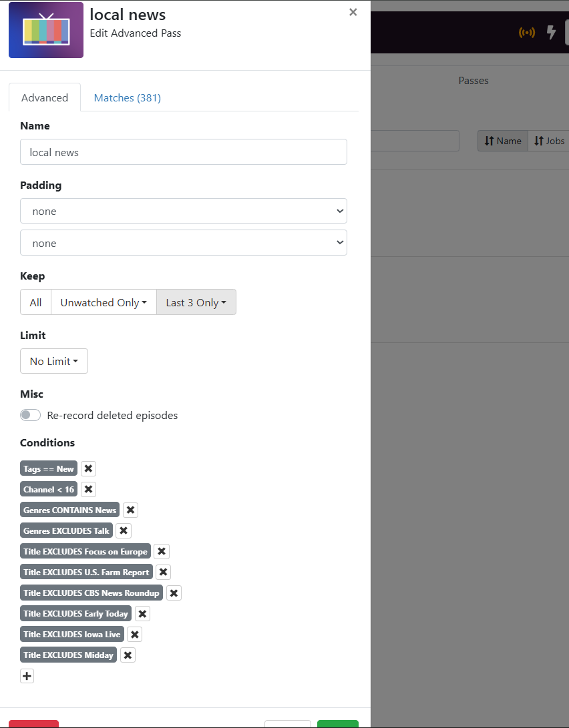Expand the 'No Limit' dropdown
Screen dimensions: 569x728
point(54,361)
